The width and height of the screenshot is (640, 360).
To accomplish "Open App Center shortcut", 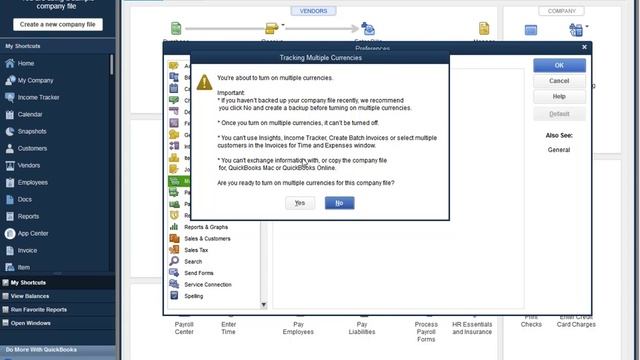I will click(33, 233).
